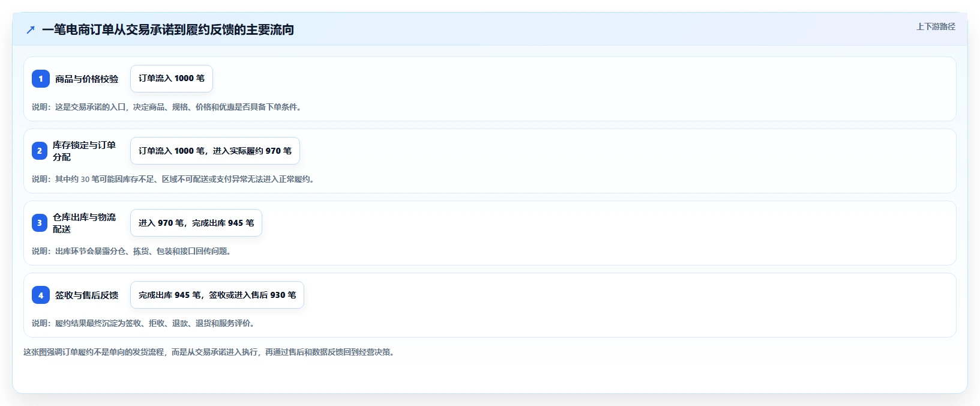The width and height of the screenshot is (980, 406).
Task: Click the 上下游路径 label in the header
Action: click(936, 26)
